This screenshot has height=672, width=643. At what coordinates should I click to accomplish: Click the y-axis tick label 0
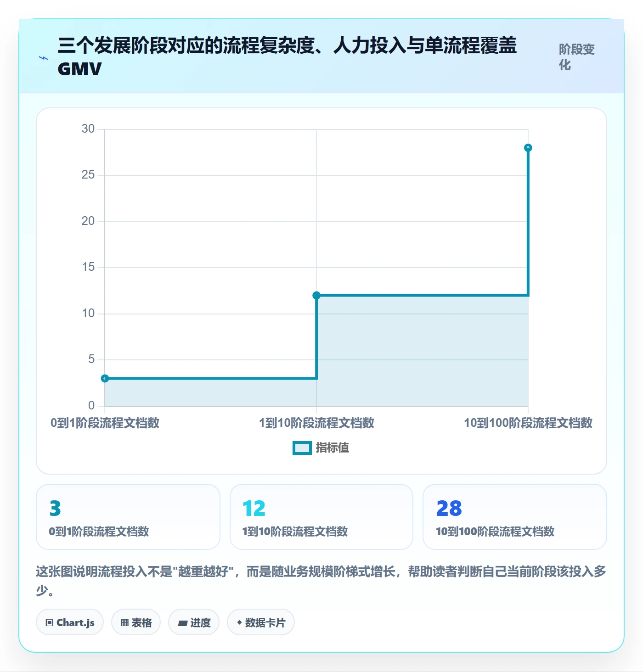[x=91, y=406]
